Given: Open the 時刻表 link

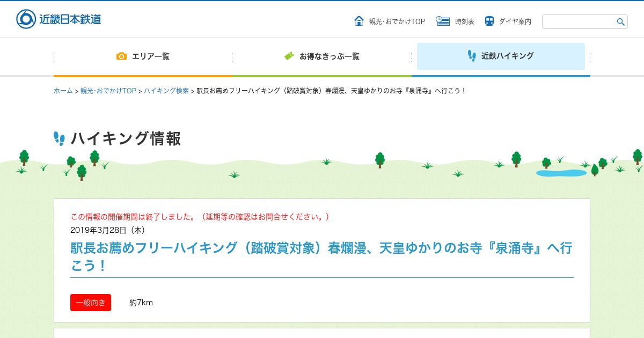Looking at the screenshot, I should click(465, 21).
